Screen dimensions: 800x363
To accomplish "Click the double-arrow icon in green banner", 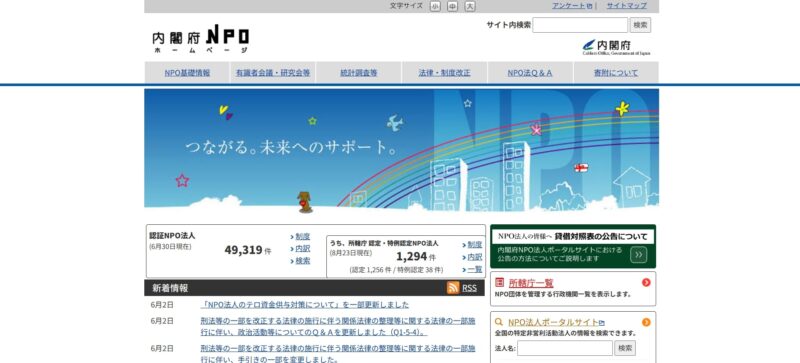I will [638, 254].
